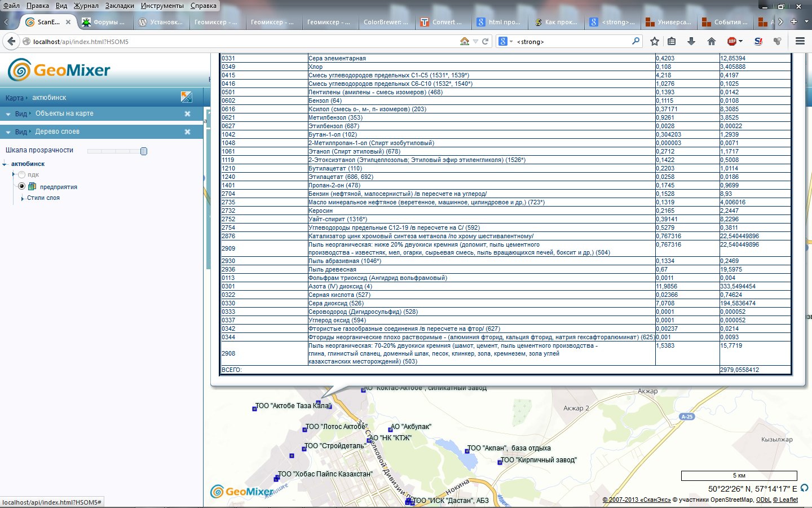Open the Закладки menu
The image size is (812, 508).
pos(120,6)
